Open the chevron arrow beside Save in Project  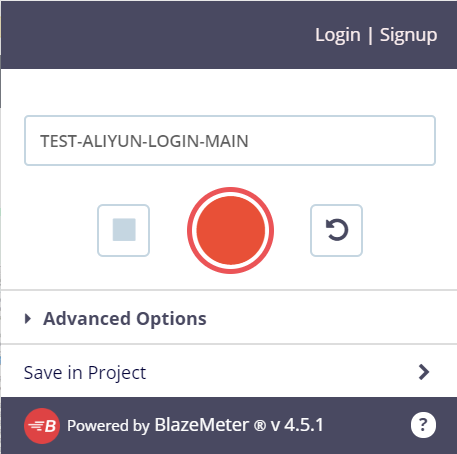tap(424, 372)
